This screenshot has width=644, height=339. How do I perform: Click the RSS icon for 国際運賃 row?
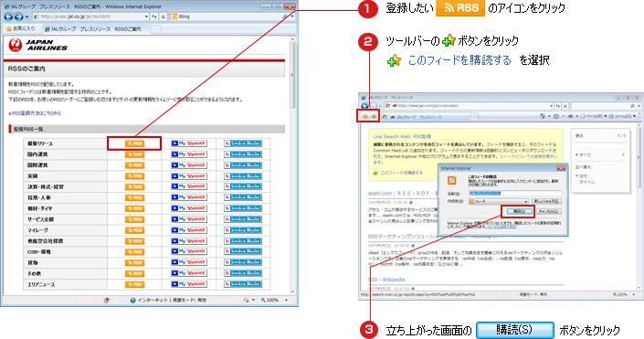[134, 165]
